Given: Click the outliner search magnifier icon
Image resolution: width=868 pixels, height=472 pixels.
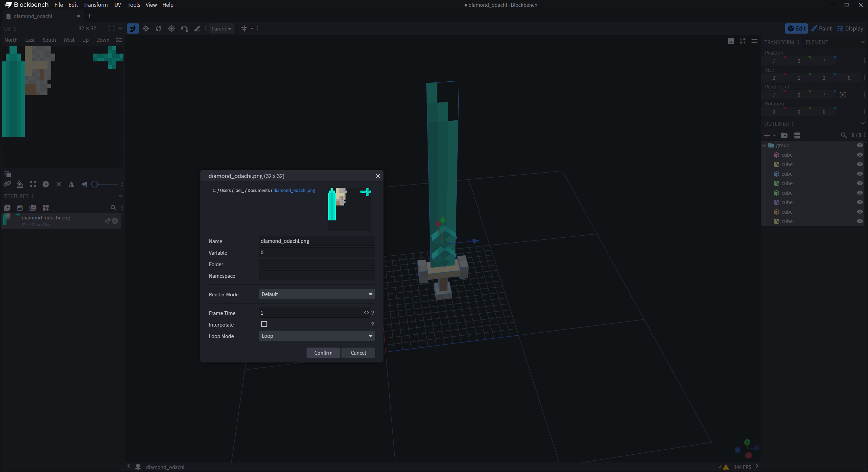Looking at the screenshot, I should [844, 135].
